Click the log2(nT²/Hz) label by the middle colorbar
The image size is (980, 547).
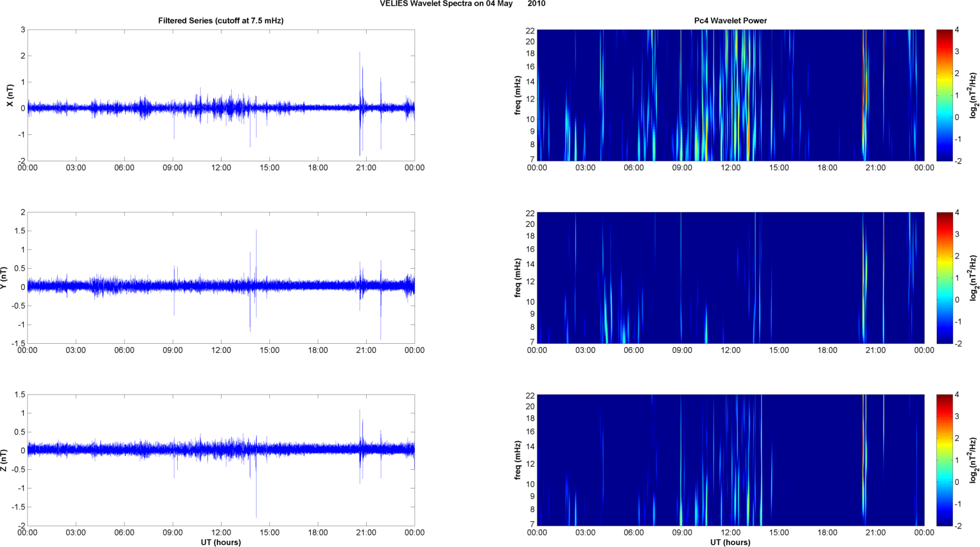[x=974, y=278]
